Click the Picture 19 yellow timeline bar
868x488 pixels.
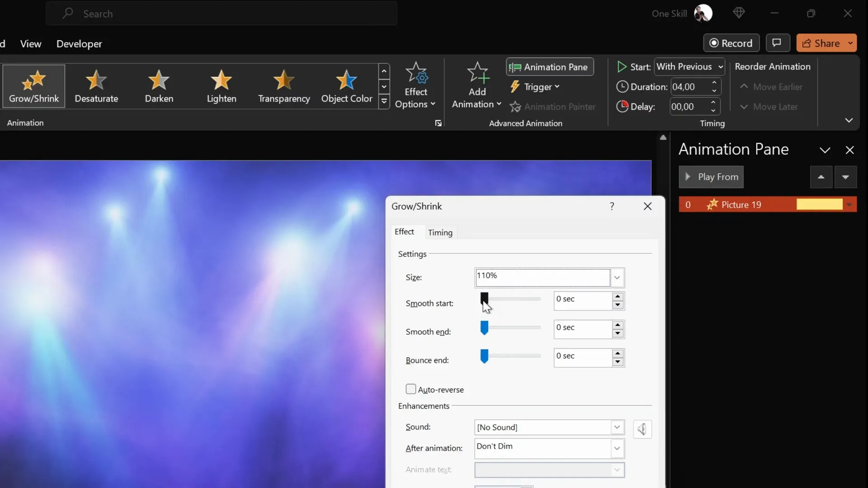point(819,205)
